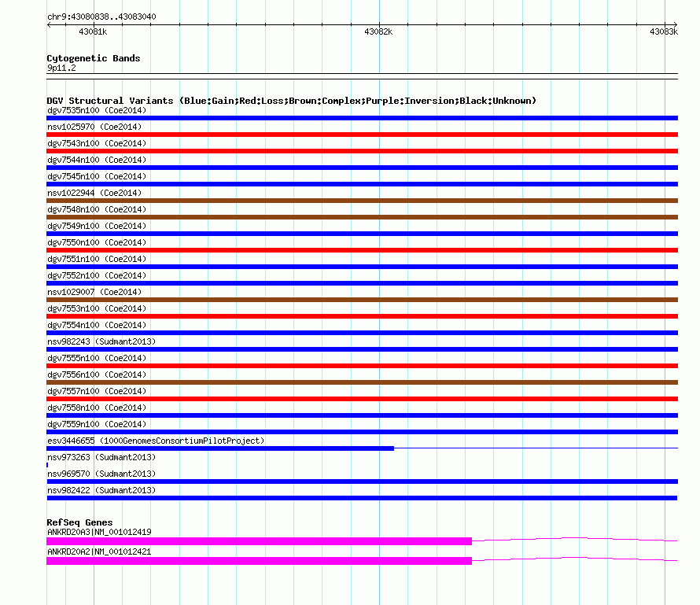Screen dimensions: 700x605
Task: Click the blue bar under nsv982243
Action: pos(362,349)
